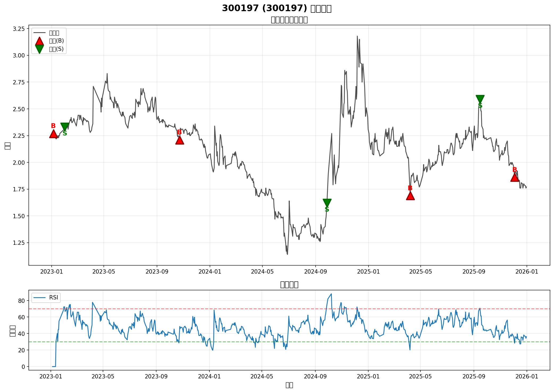Select the red buy triangle near 2025-04

click(410, 196)
